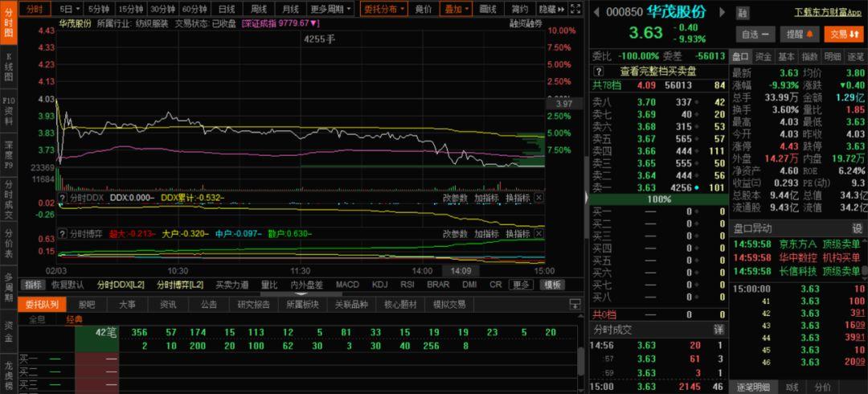Click 改参数 for 分时DDX panel
The height and width of the screenshot is (394, 868).
[x=455, y=197]
